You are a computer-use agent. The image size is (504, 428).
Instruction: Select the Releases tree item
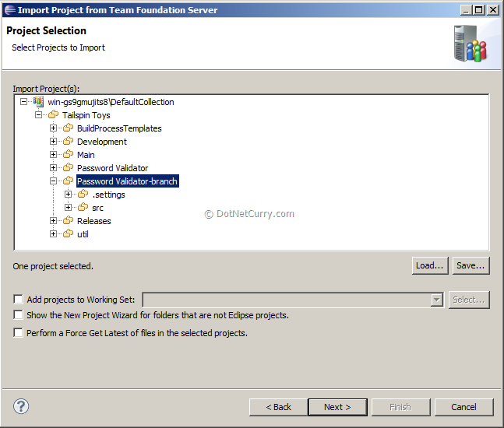click(93, 221)
